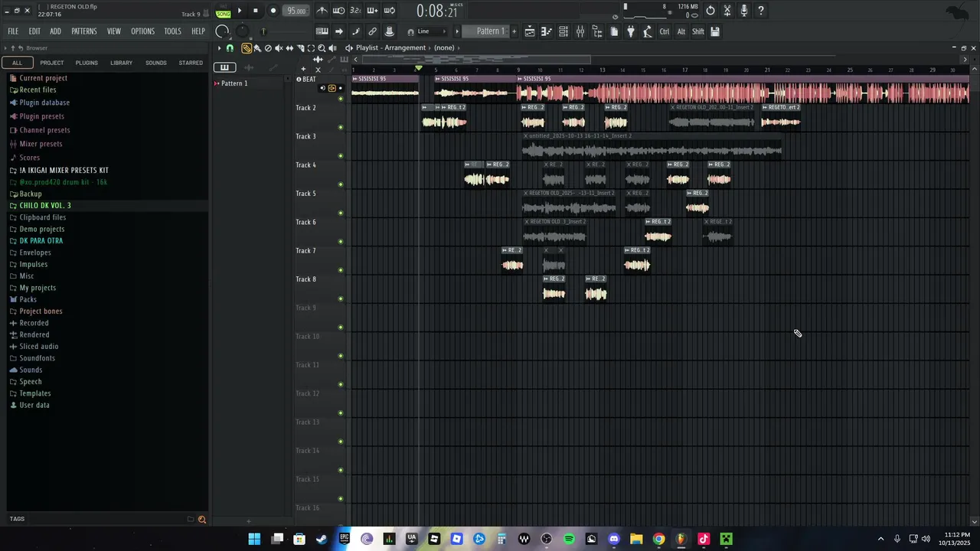Screen dimensions: 980x551
Task: Expand the Recorded folder in browser
Action: (x=34, y=323)
